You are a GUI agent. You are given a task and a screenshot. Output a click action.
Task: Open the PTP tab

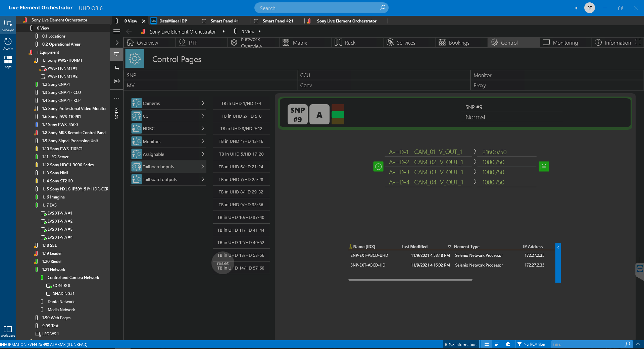pos(201,43)
